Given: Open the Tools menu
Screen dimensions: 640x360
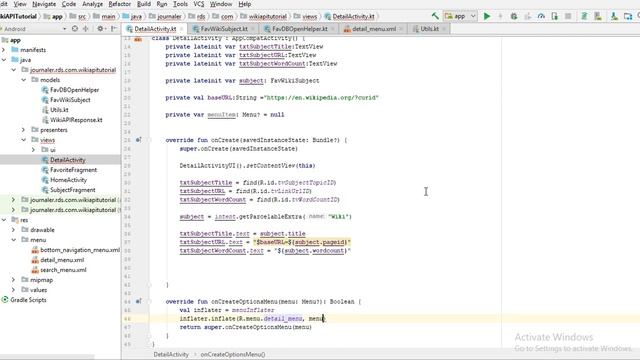Looking at the screenshot, I should 180,4.
